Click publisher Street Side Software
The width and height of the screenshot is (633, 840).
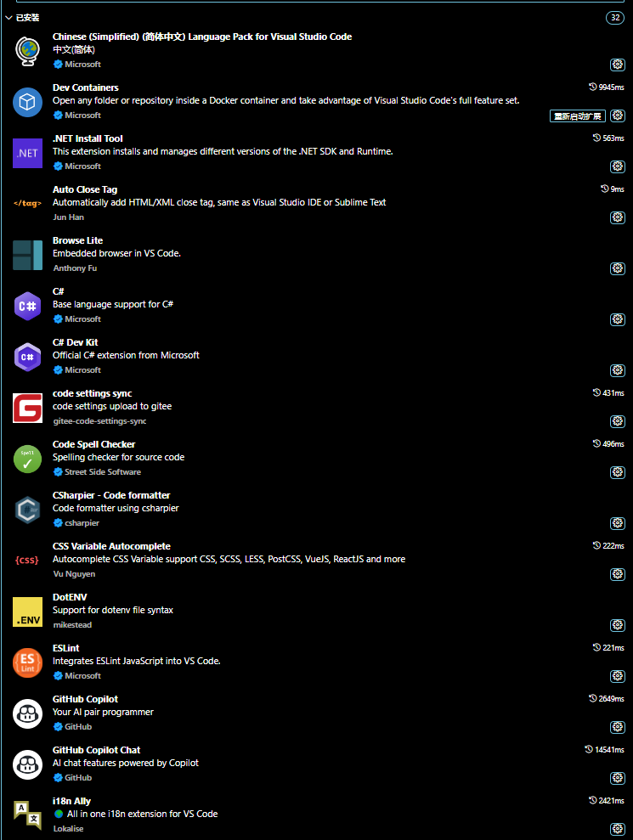tap(103, 472)
